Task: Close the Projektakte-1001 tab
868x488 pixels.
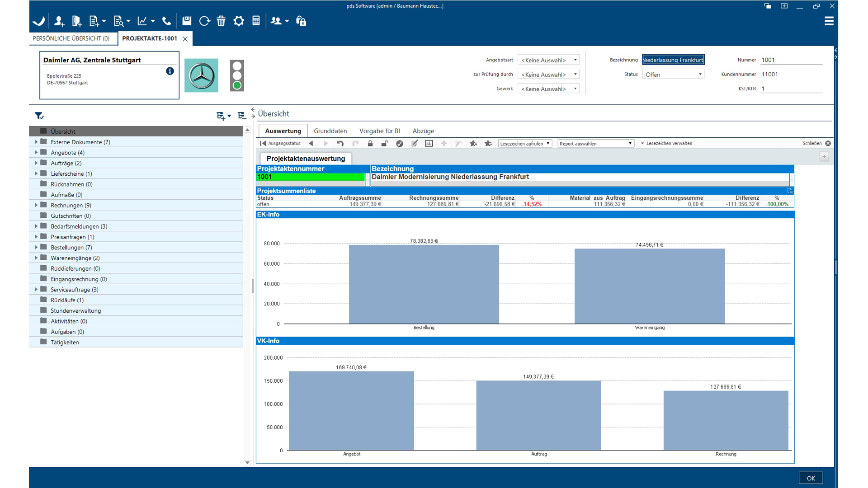Action: (185, 39)
